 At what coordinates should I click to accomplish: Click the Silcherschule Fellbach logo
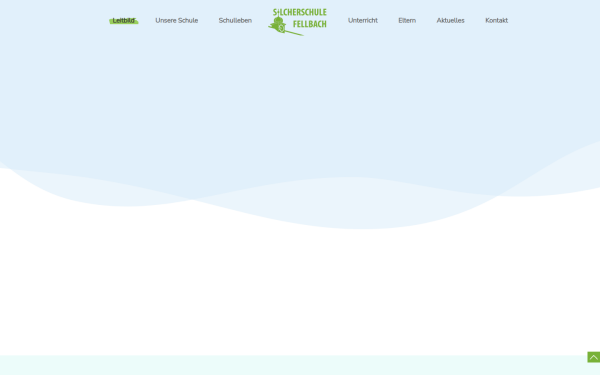tap(297, 22)
